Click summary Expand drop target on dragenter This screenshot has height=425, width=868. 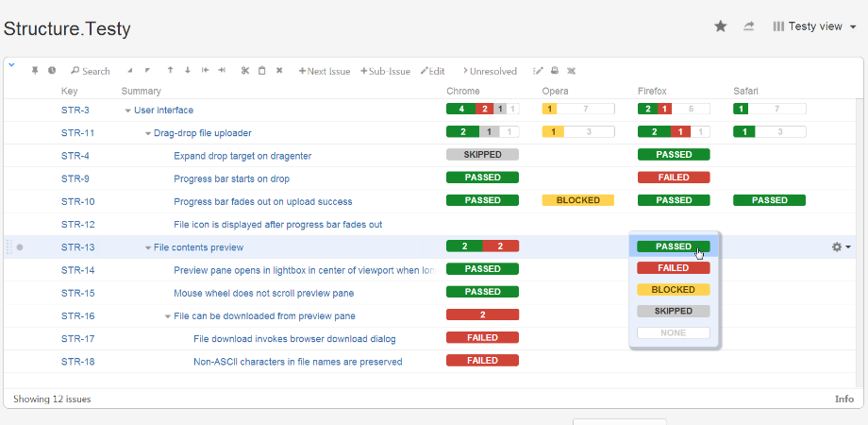point(242,156)
